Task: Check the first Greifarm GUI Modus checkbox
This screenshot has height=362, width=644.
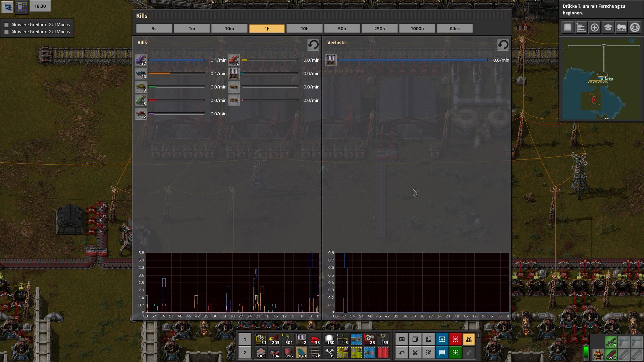Action: [6, 25]
